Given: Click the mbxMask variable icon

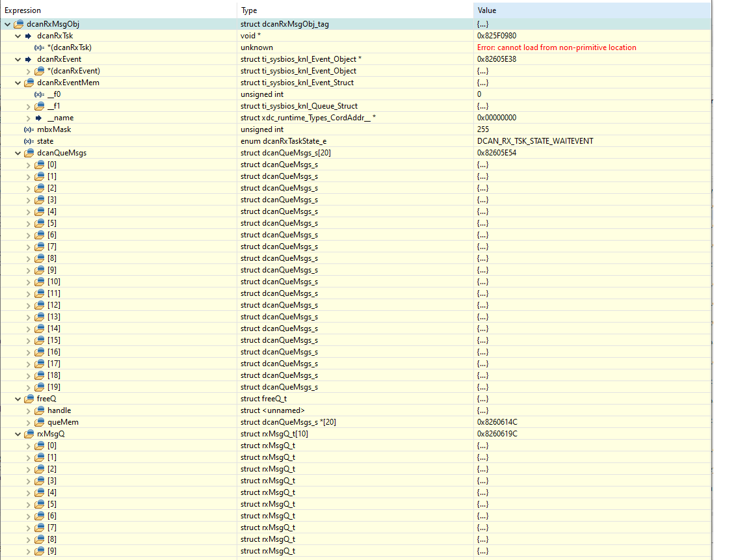Looking at the screenshot, I should 29,129.
